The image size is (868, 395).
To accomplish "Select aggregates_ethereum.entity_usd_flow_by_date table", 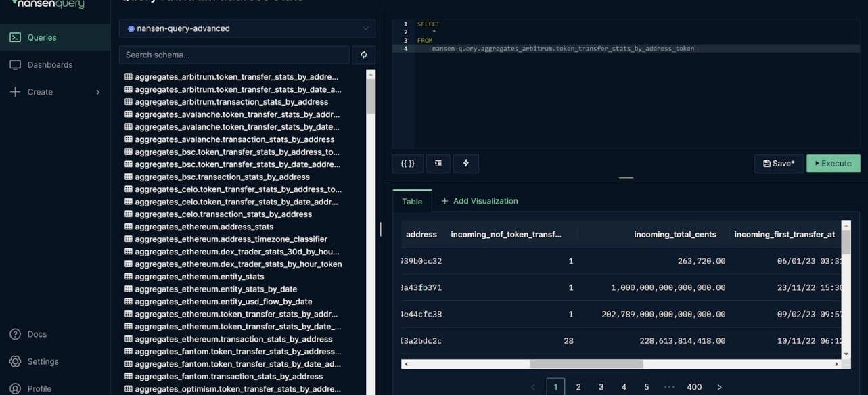I will click(219, 302).
